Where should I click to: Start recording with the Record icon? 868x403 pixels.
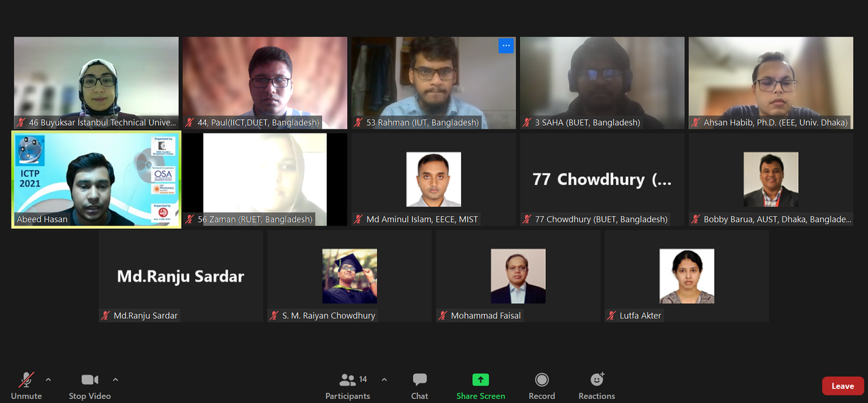(542, 380)
